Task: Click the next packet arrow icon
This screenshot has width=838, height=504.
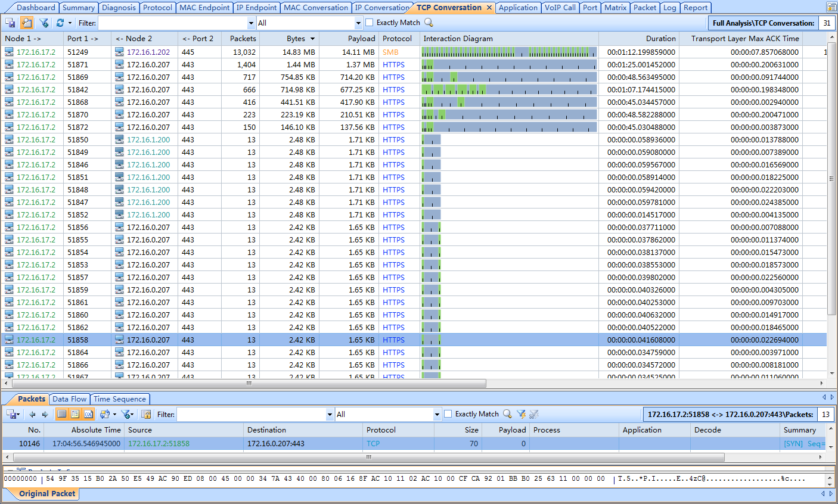Action: coord(45,414)
